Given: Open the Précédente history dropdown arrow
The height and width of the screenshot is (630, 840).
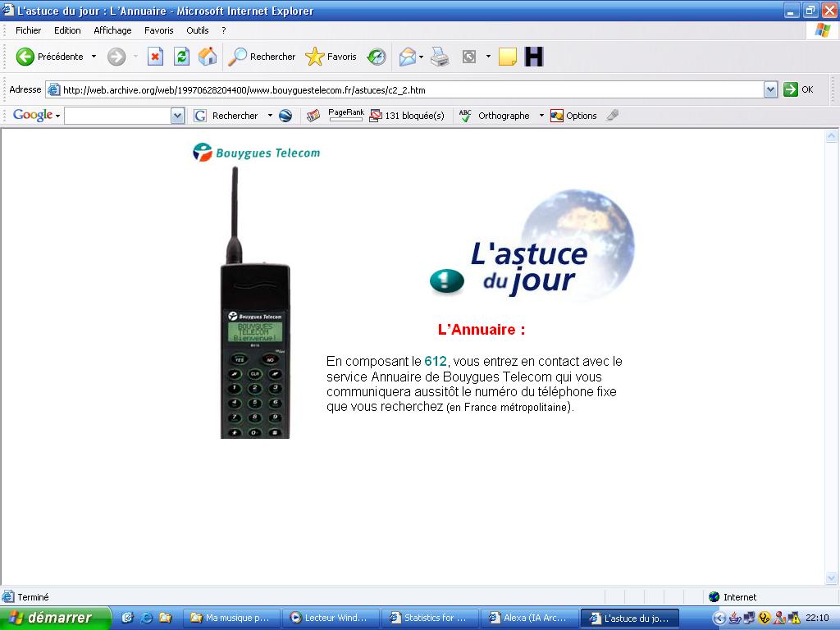Looking at the screenshot, I should pyautogui.click(x=94, y=57).
